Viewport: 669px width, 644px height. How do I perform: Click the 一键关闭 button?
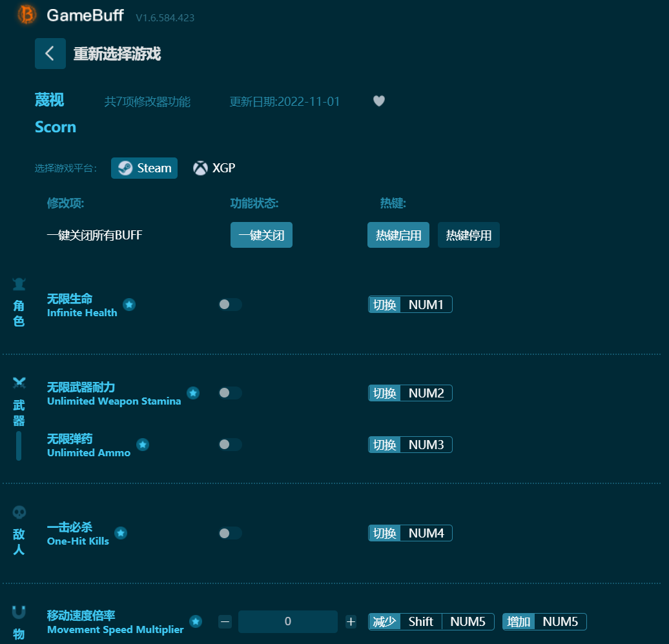point(262,235)
